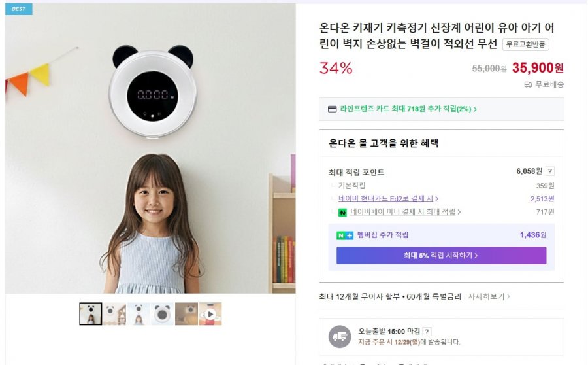Screen dimensions: 588x365
Task: Click the 최대 5% 적립 시작하기 button
Action: pos(441,255)
